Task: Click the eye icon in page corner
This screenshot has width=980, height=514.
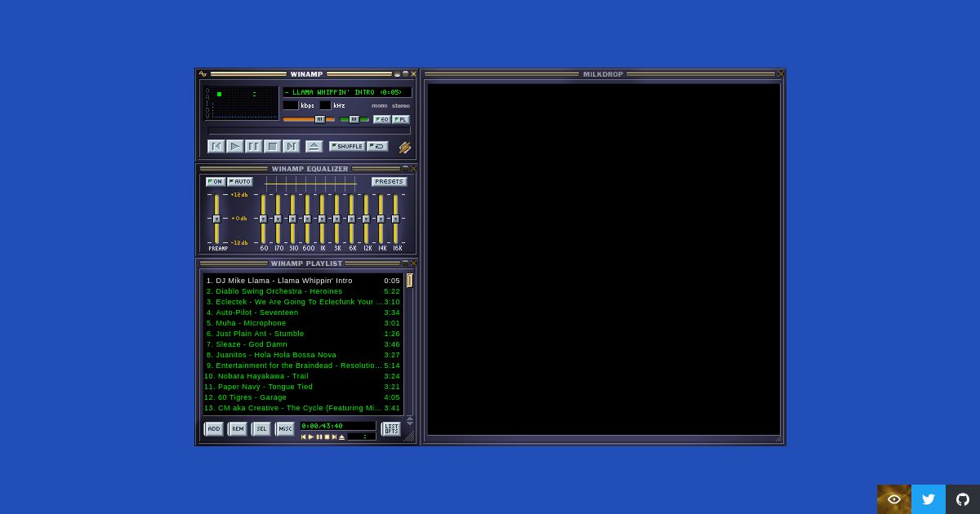Action: click(x=894, y=499)
